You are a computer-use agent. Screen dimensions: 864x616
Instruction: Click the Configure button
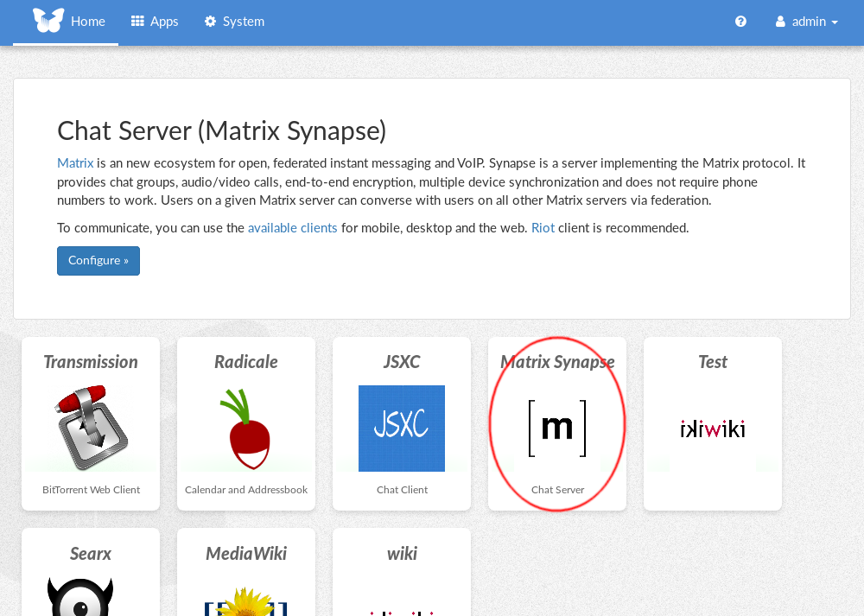pyautogui.click(x=98, y=261)
